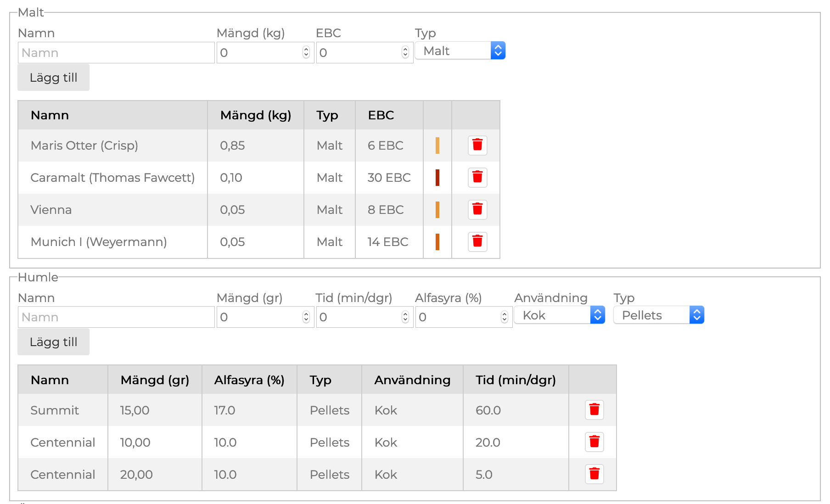Delete the Maris Otter (Crisp) malt row

click(x=477, y=145)
